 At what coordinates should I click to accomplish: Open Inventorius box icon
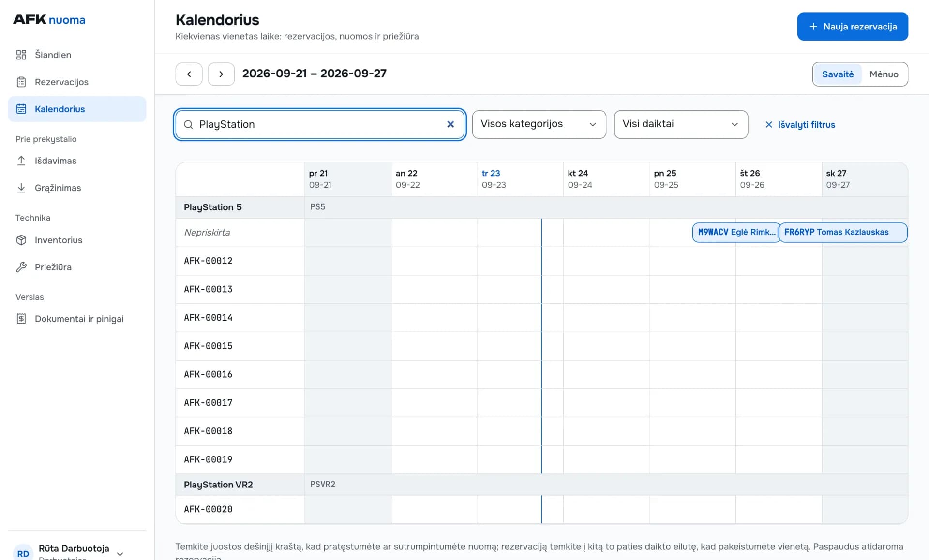pyautogui.click(x=21, y=240)
